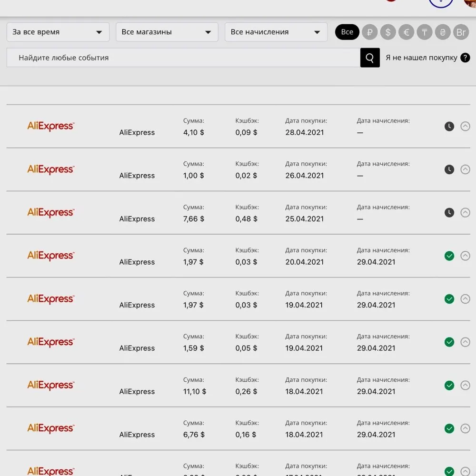Click the cashback value '0,48 $'
This screenshot has height=476, width=476.
point(246,219)
